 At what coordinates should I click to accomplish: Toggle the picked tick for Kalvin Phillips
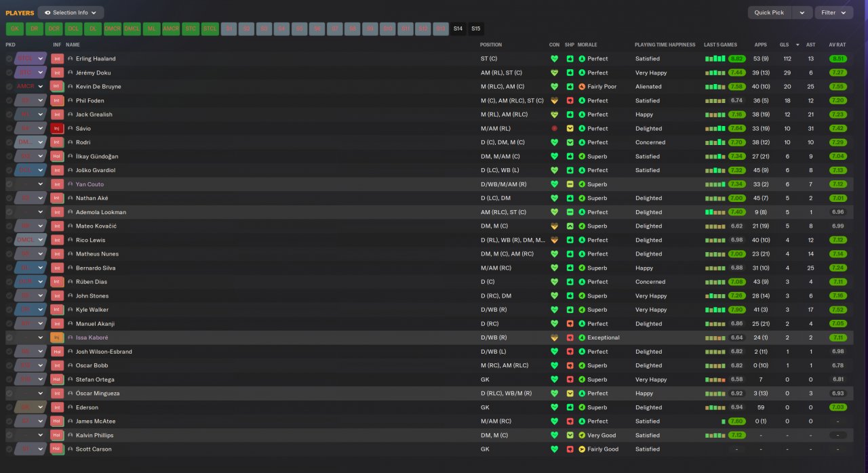click(9, 435)
